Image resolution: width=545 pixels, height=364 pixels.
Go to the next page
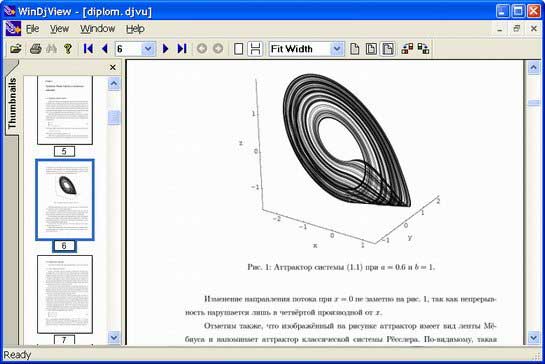pyautogui.click(x=166, y=49)
